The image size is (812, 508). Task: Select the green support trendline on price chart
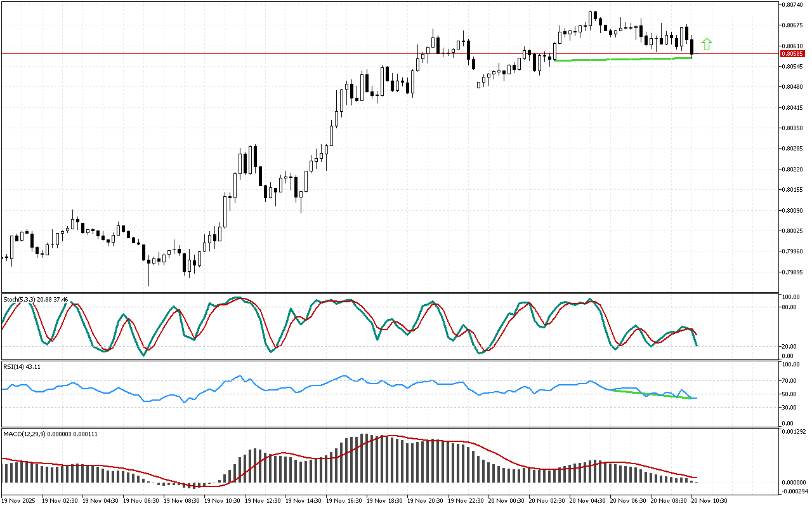point(622,59)
